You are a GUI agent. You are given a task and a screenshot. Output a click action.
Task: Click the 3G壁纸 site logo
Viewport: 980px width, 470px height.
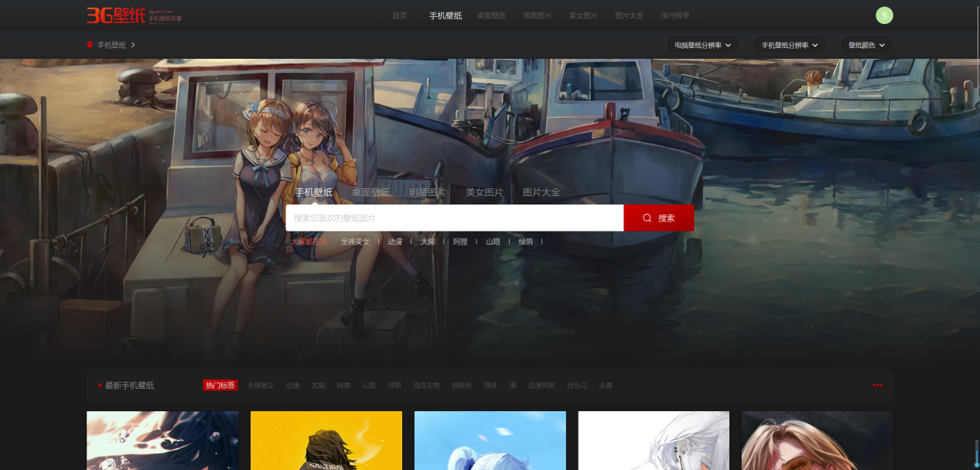coord(134,15)
